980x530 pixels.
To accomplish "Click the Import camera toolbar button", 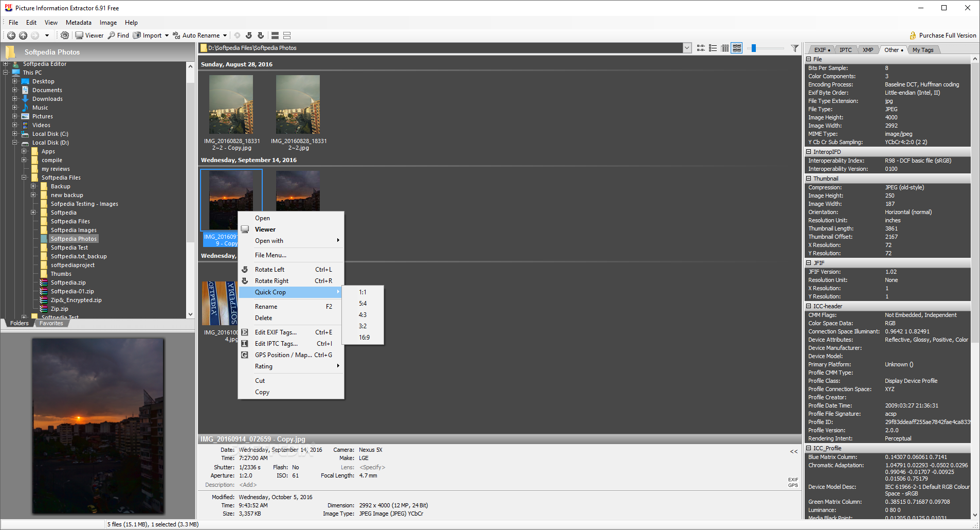I will coord(148,36).
